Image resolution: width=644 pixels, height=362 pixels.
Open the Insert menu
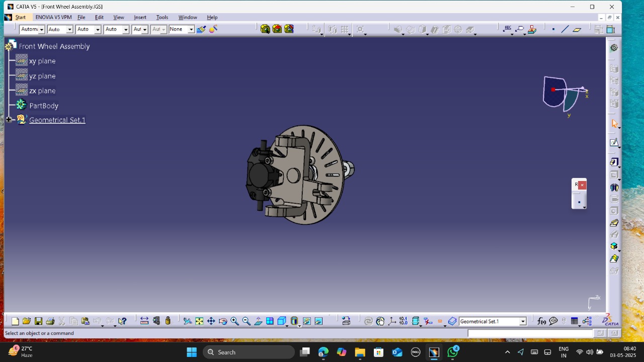pos(140,17)
